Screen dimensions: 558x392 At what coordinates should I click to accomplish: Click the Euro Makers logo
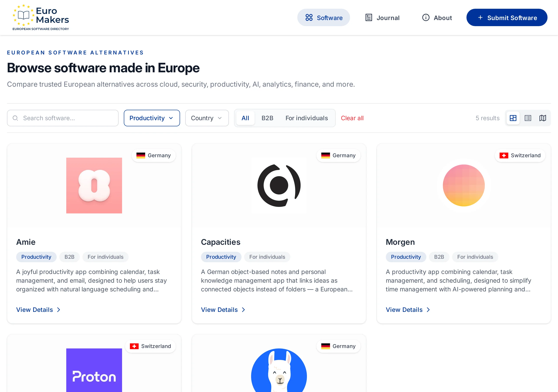[41, 17]
